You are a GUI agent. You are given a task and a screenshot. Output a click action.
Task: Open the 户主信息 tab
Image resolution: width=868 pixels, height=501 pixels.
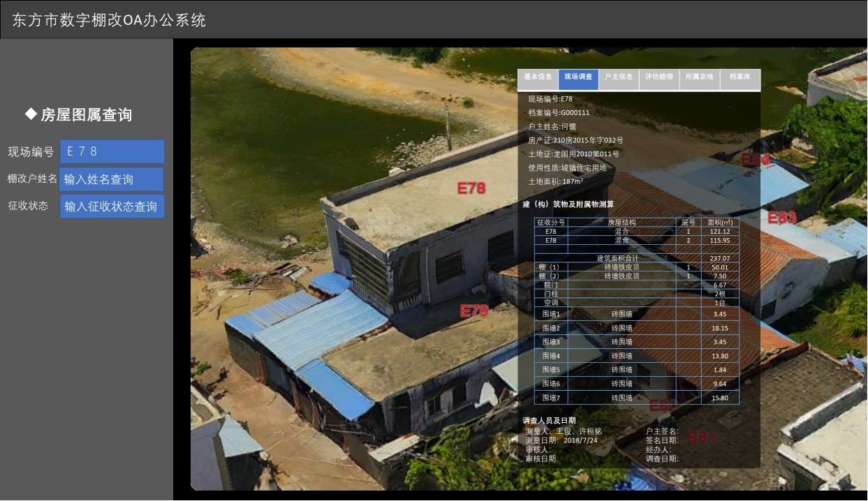[x=619, y=80]
